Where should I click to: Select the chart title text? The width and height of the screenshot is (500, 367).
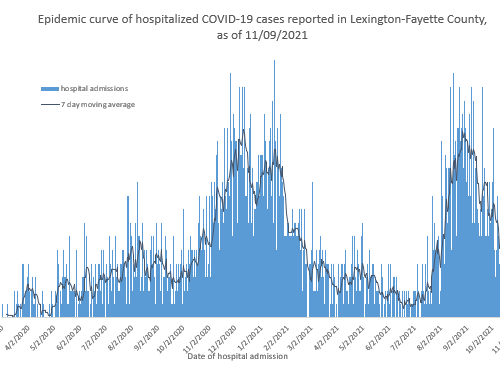point(262,27)
